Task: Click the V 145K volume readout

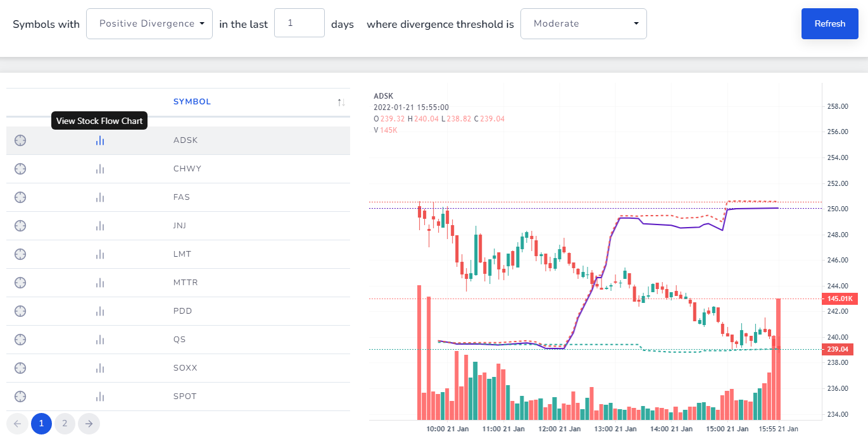Action: (x=386, y=130)
